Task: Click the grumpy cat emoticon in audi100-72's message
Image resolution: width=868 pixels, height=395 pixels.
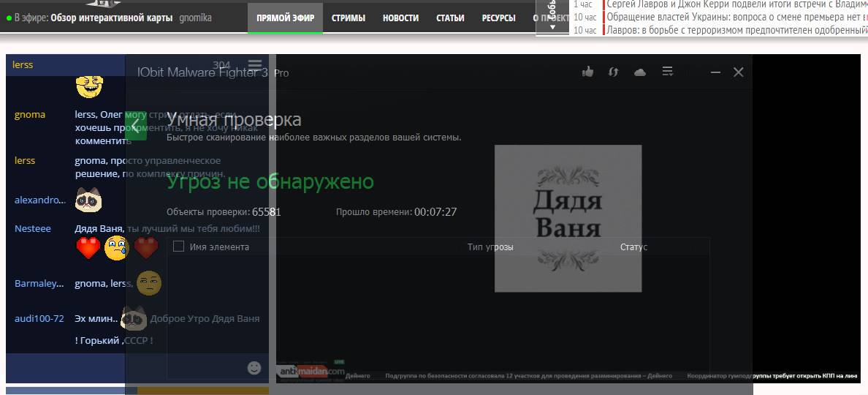Action: coord(134,318)
